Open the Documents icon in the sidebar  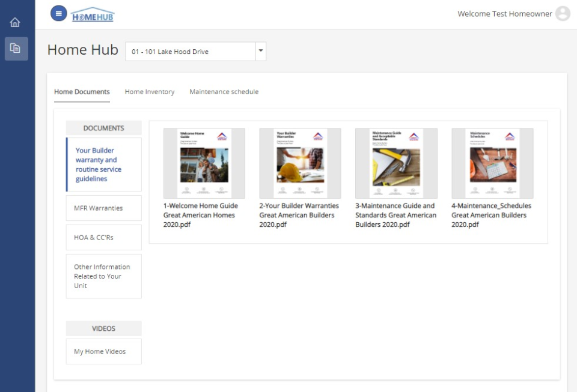point(17,49)
